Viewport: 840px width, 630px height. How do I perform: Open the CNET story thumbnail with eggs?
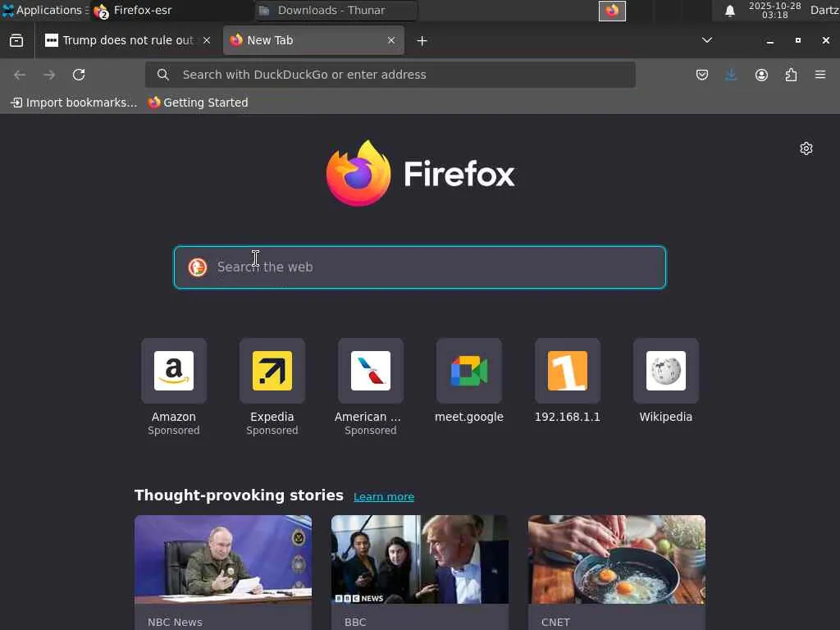(x=617, y=559)
